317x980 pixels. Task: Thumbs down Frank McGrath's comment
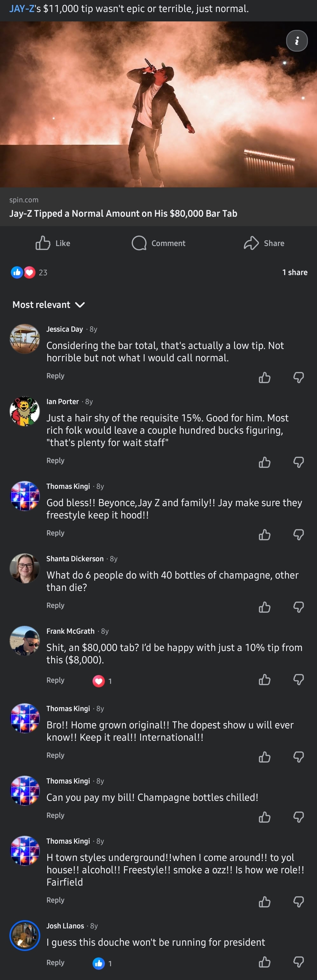coord(299,679)
